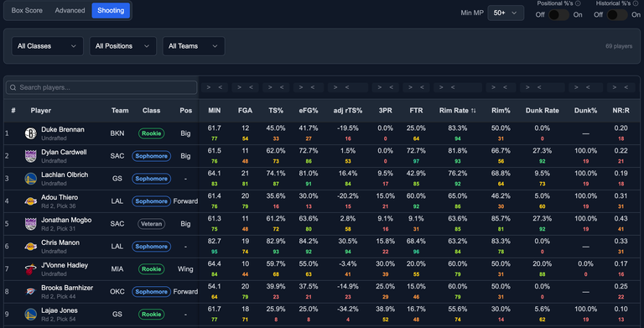Screen dimensions: 644x328
Task: Click the info icon next to Positional %'s
Action: click(578, 3)
